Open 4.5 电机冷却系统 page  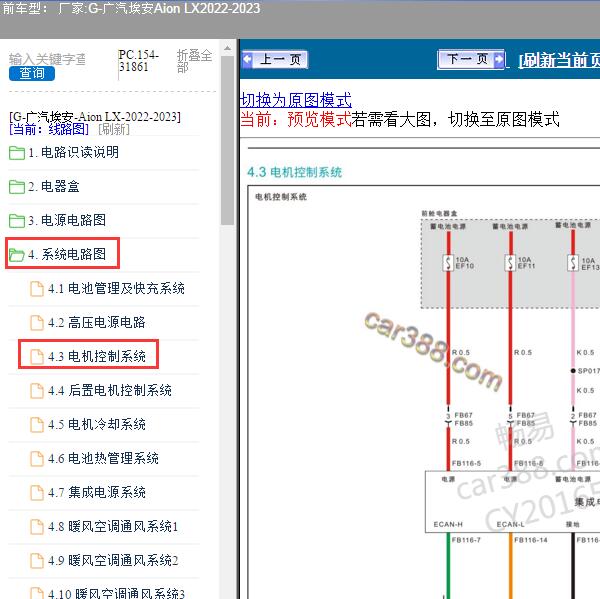pyautogui.click(x=97, y=424)
